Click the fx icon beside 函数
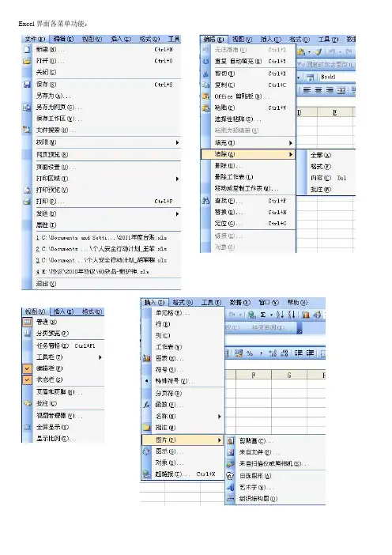 147,405
